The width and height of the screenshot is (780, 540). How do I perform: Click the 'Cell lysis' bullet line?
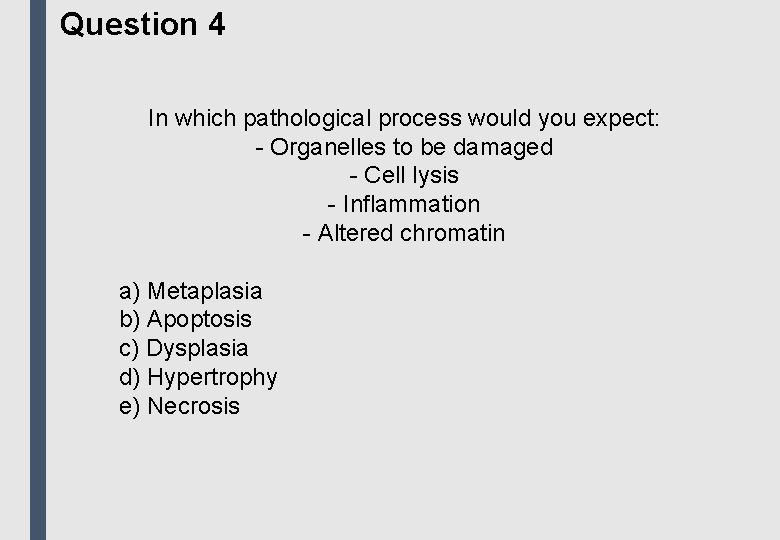click(x=403, y=176)
